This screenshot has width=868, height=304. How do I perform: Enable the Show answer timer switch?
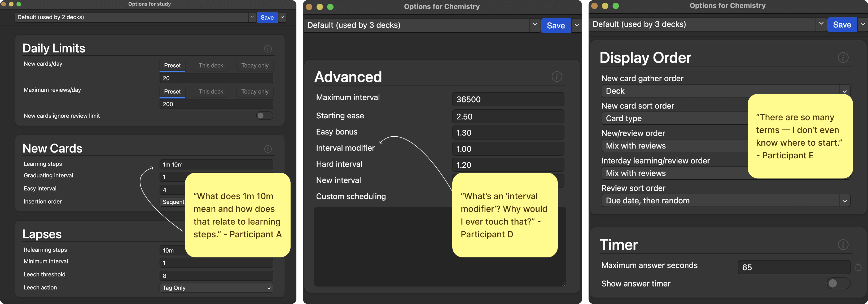click(x=838, y=283)
